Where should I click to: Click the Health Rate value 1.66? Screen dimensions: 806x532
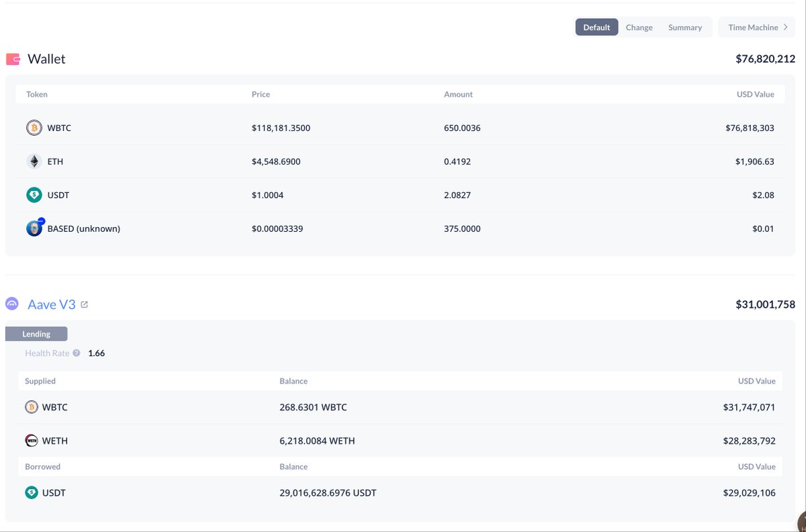pos(97,353)
